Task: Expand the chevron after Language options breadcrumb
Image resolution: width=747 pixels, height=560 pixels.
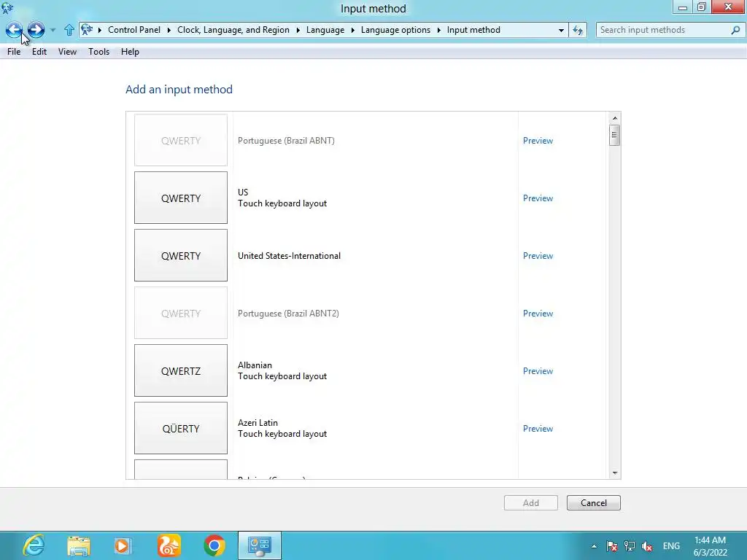Action: (x=438, y=30)
